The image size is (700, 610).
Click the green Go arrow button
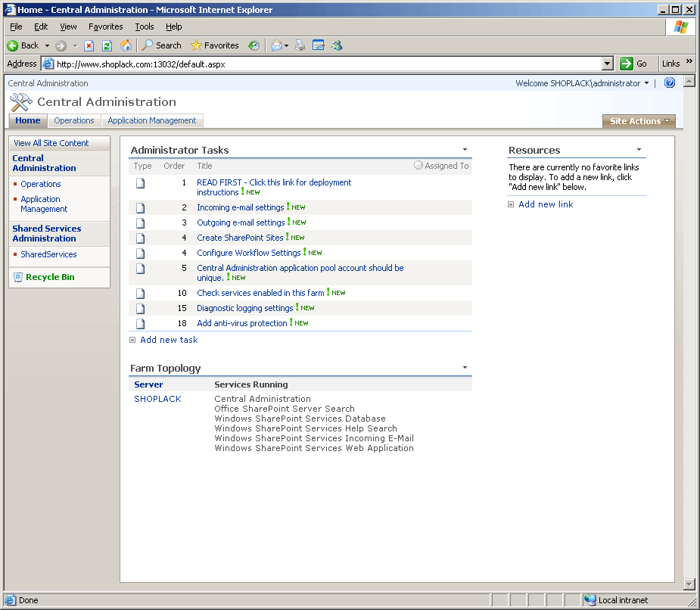[x=627, y=64]
